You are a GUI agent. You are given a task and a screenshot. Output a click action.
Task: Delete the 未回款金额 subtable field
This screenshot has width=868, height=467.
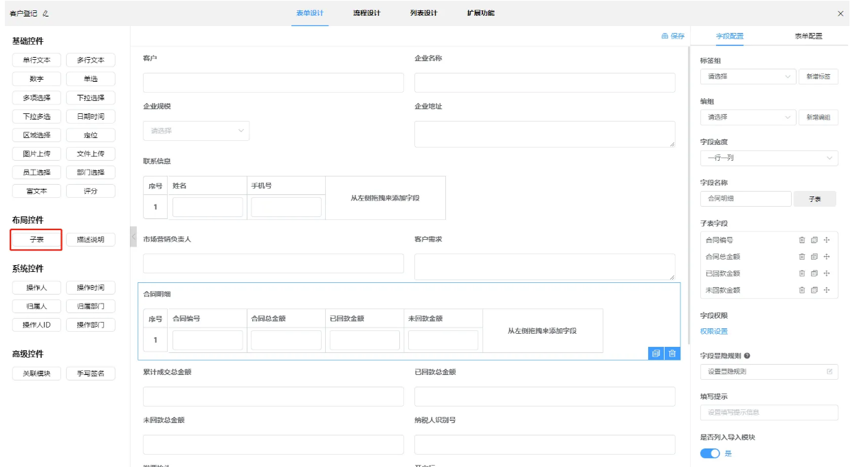click(x=801, y=290)
